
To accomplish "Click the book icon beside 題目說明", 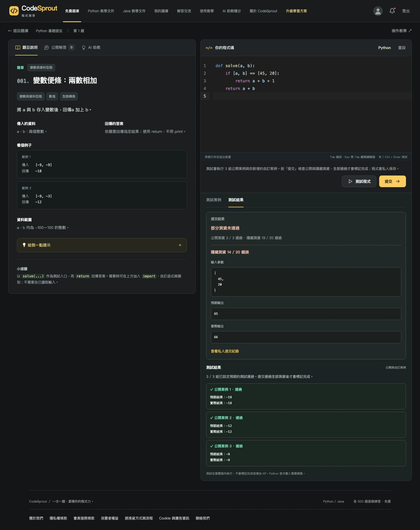I will 18,47.
